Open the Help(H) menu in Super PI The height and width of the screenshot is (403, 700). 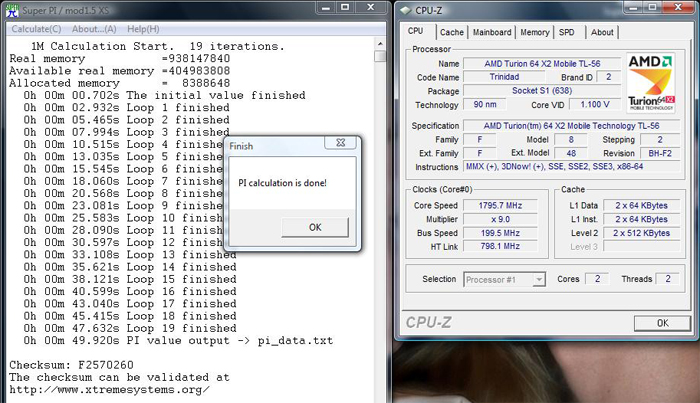point(143,29)
